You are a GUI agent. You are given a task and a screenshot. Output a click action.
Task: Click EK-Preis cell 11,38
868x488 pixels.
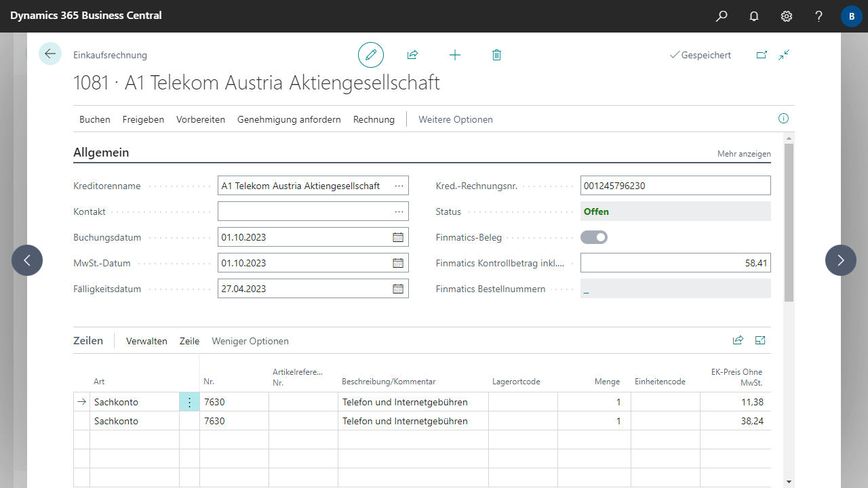click(736, 402)
